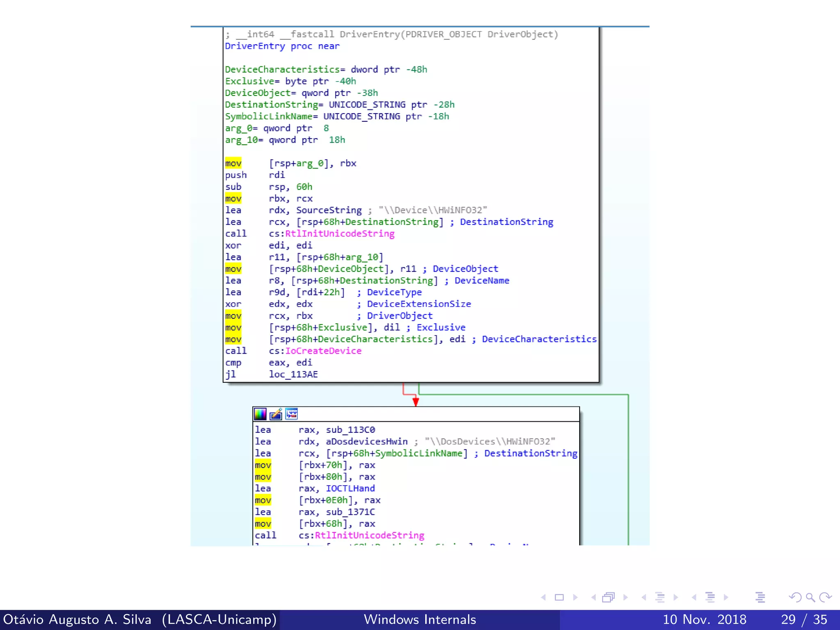Screen dimensions: 840x630
Task: Click the xor edi, edi instruction
Action: pos(269,245)
